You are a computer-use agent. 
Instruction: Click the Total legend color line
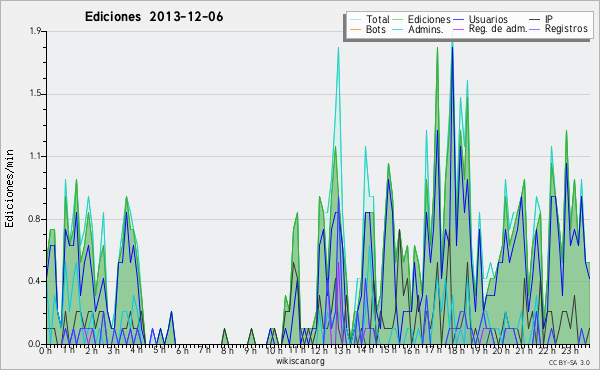click(x=355, y=19)
